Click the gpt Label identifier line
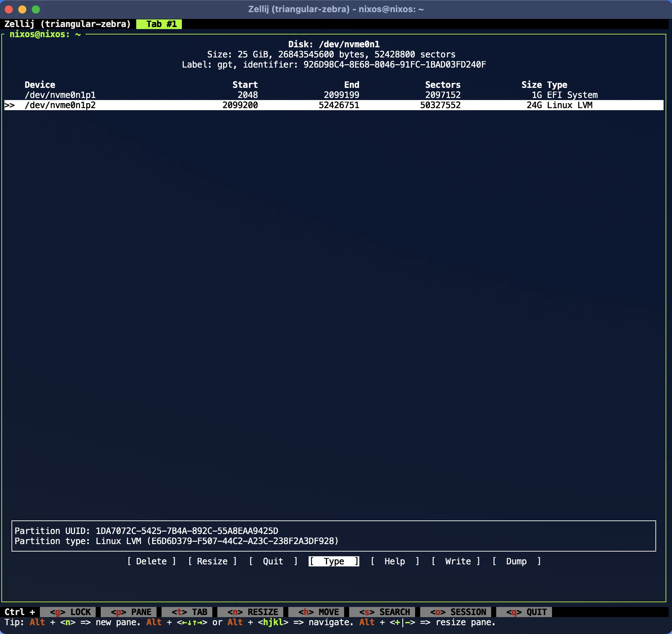672x634 pixels. [x=334, y=65]
